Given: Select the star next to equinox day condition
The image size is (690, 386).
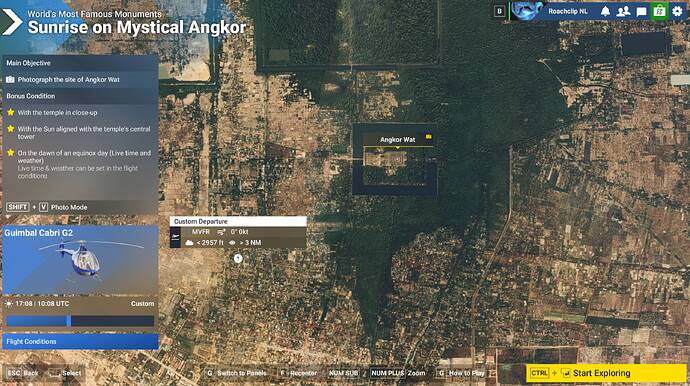Looking at the screenshot, I should 11,153.
